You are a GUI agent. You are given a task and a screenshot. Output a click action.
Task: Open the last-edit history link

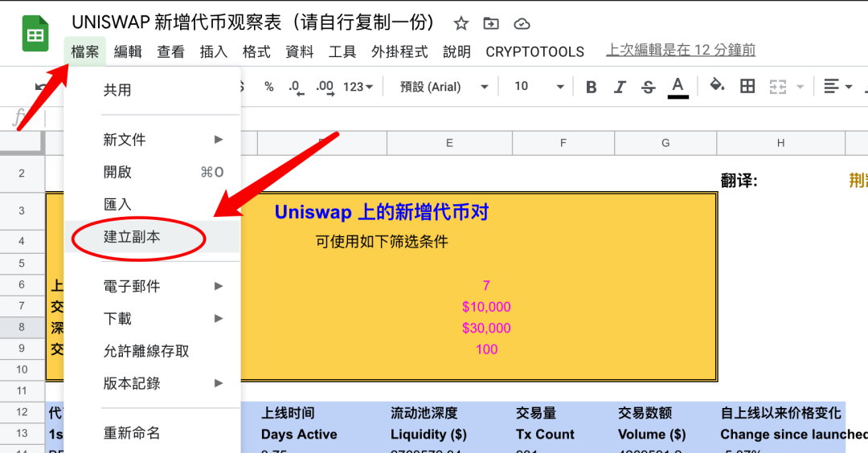pyautogui.click(x=681, y=51)
